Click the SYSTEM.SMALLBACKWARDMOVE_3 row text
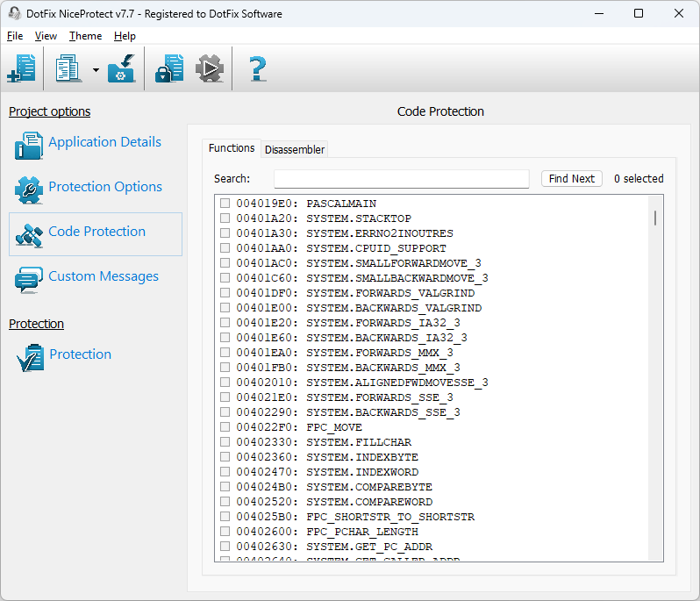 (396, 278)
